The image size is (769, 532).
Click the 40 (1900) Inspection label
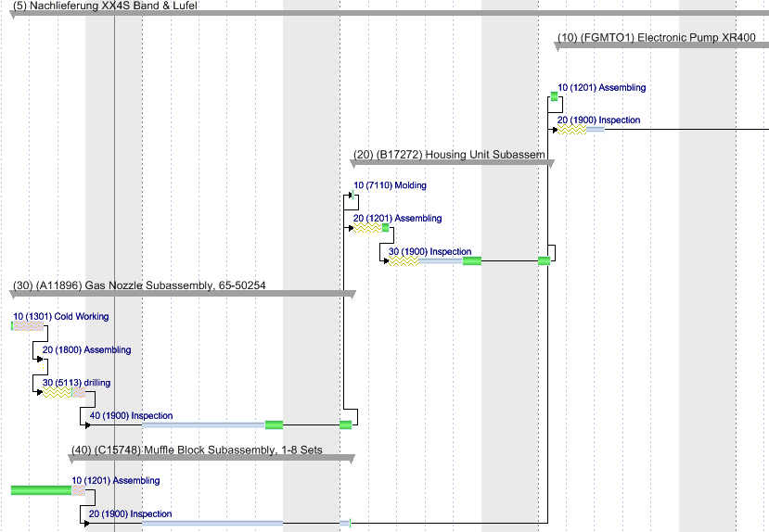pos(130,416)
